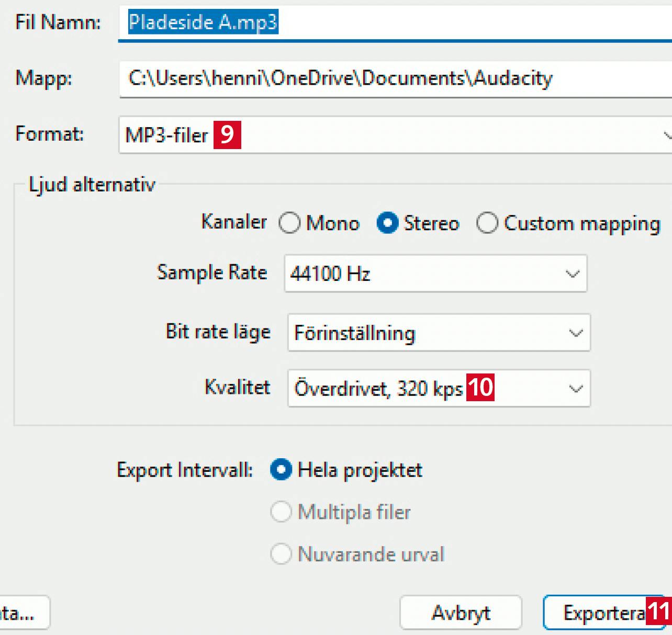Pick the Nuvarande urval export option
Image resolution: width=672 pixels, height=635 pixels.
coord(281,554)
